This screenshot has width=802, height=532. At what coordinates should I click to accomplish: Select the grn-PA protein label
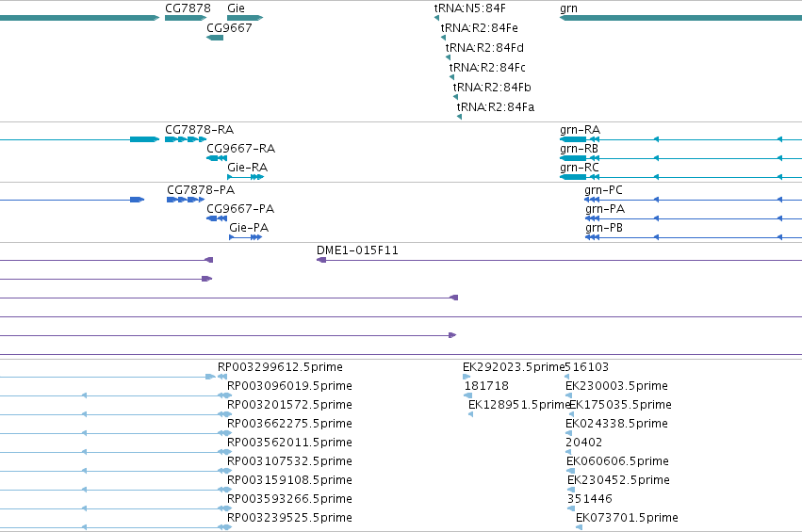click(605, 209)
